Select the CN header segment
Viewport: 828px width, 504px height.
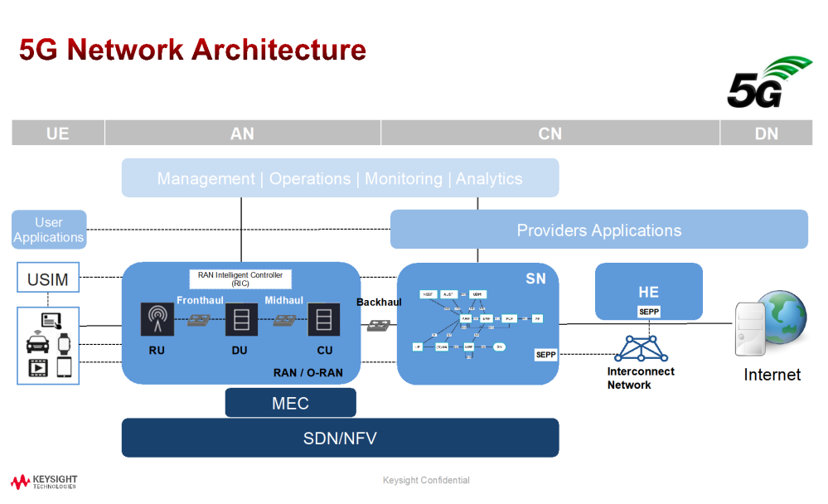[x=550, y=133]
